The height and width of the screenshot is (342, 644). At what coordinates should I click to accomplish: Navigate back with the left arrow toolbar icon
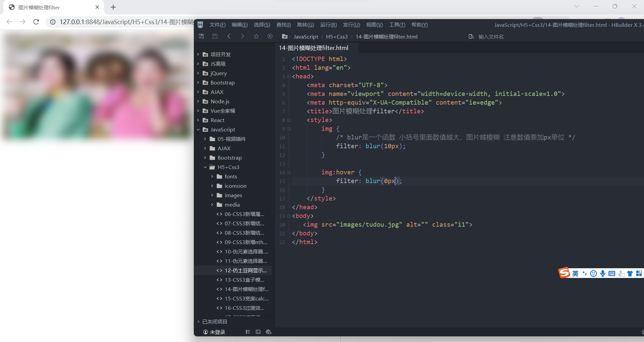coord(229,36)
